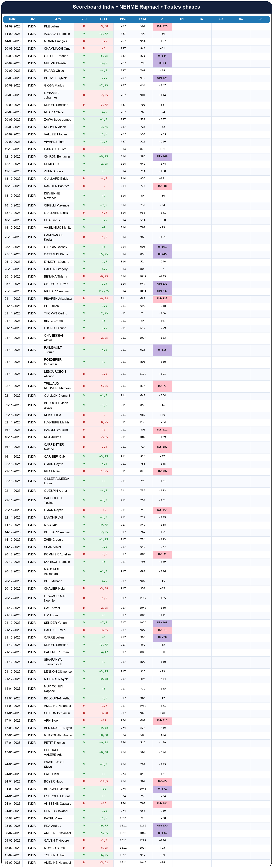Viewport: 273px width, 868px height.
Task: Click the PtsJ column header
Action: click(123, 19)
